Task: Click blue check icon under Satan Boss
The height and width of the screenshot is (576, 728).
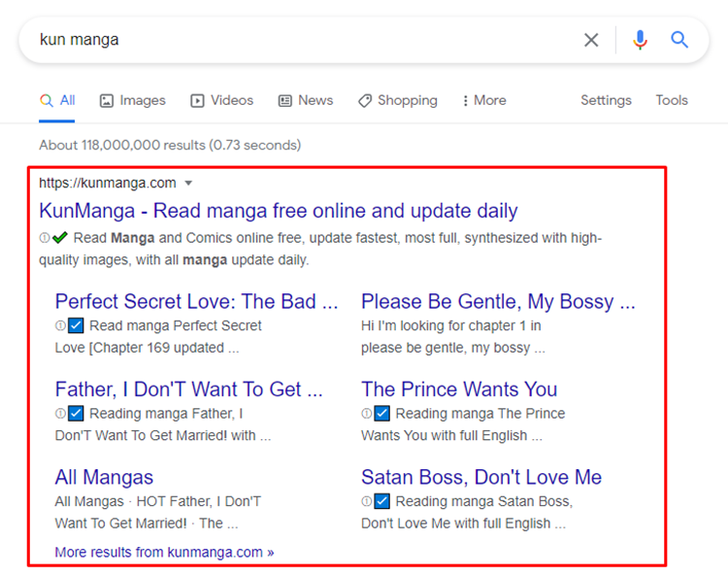Action: click(382, 501)
